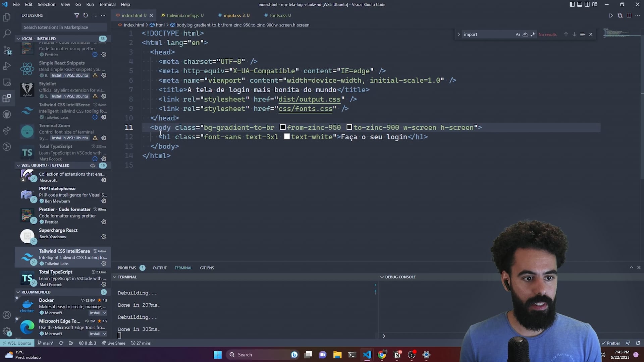Open Stylelint extension gear settings
The image size is (644, 362).
104,96
